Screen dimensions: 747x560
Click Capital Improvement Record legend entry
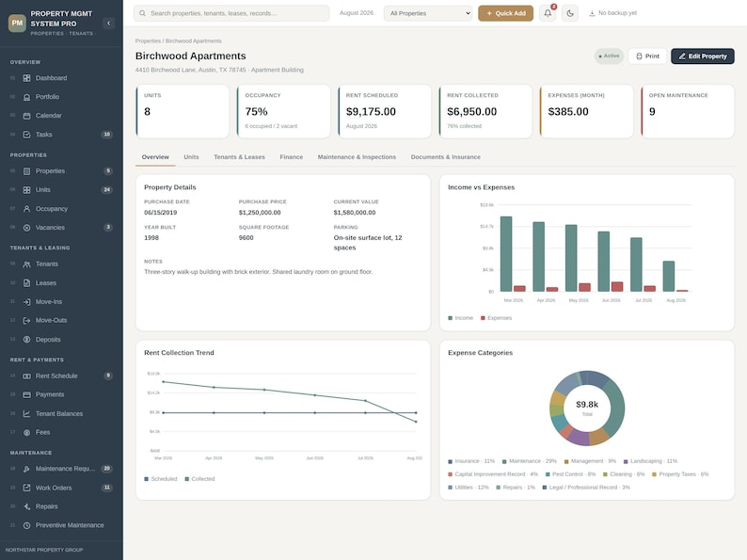click(x=493, y=474)
